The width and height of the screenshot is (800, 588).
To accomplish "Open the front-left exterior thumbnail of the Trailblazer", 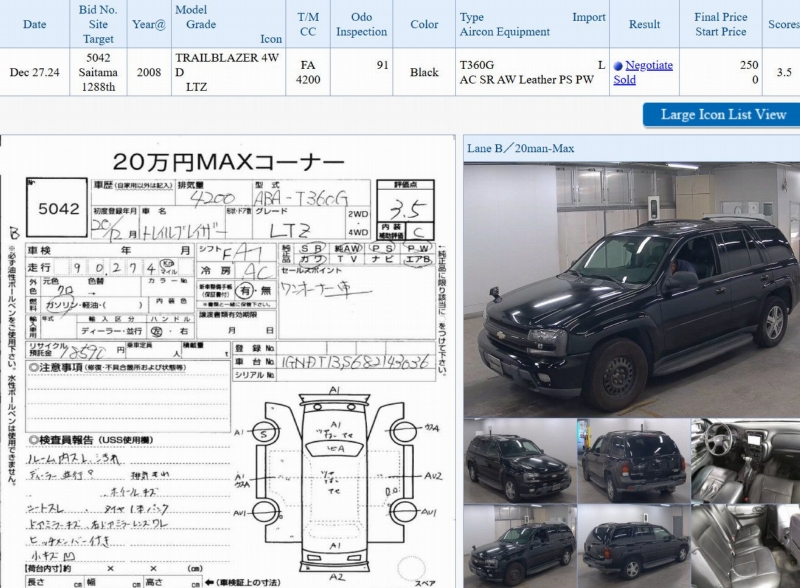I will coord(518,460).
